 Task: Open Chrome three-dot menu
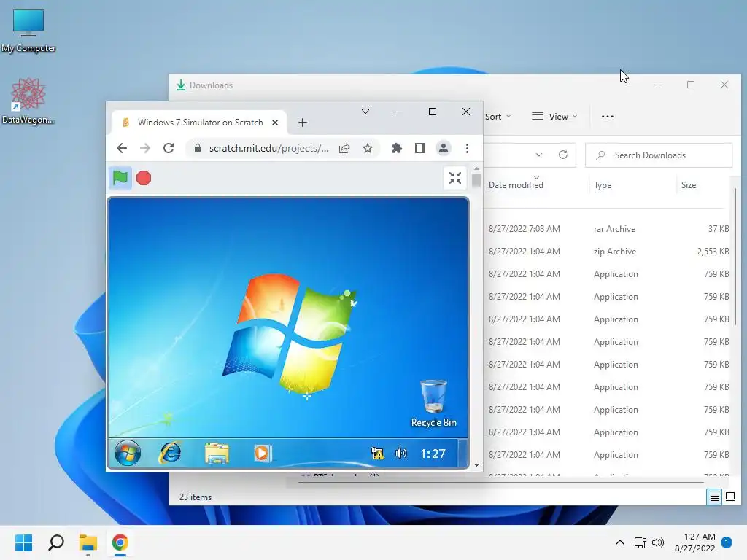pos(467,149)
